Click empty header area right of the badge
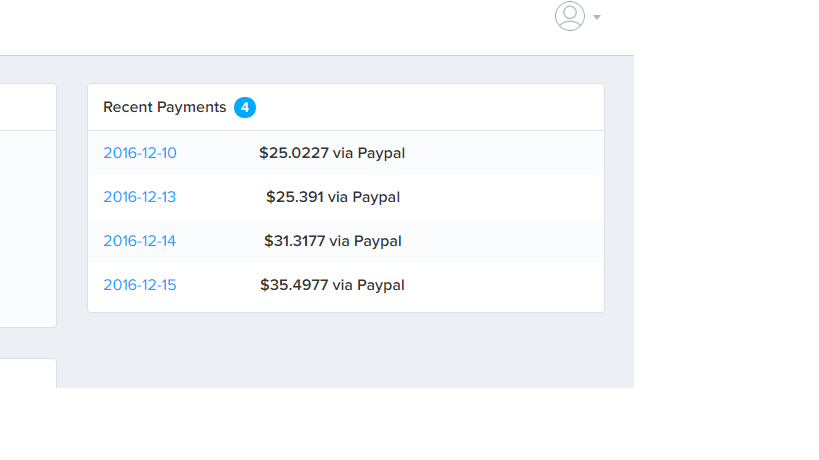Viewport: 819px width, 460px height. click(x=428, y=107)
